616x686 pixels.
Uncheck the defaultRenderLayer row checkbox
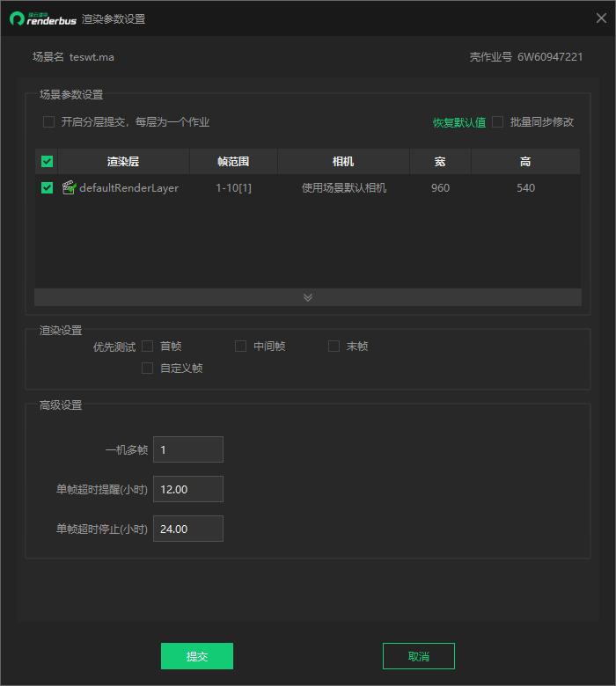[x=47, y=187]
